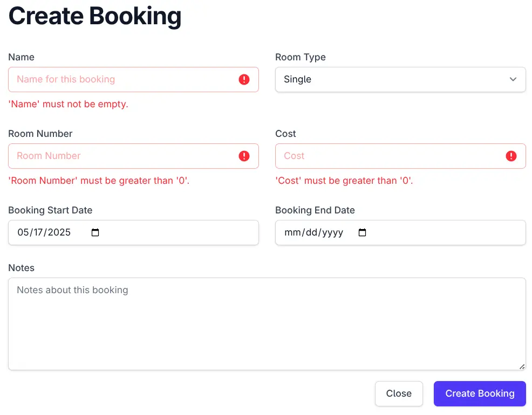Click the Notes label
The height and width of the screenshot is (415, 532).
[22, 268]
